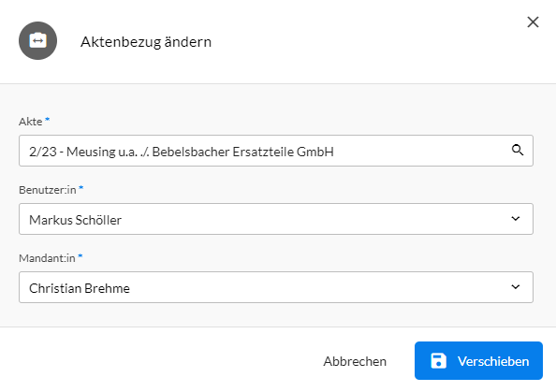Click the Akte field label

click(x=31, y=122)
